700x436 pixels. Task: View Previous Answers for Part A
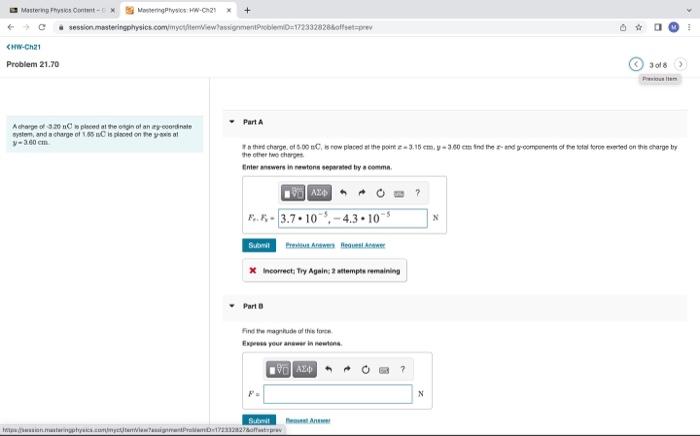[x=310, y=245]
